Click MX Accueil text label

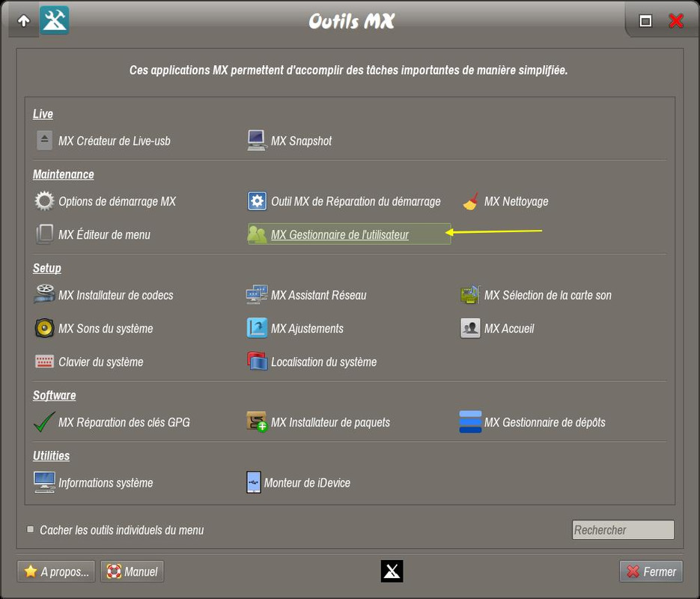[x=509, y=329]
